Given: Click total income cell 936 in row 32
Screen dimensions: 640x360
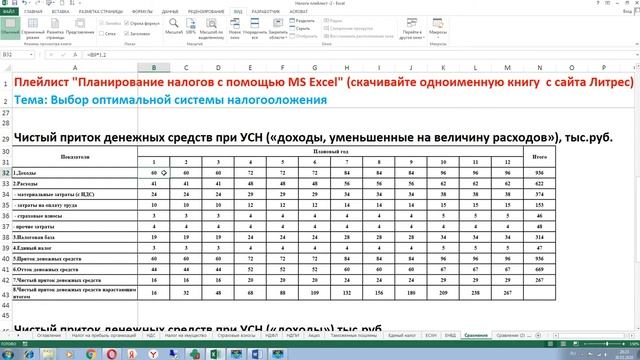Looking at the screenshot, I should point(540,173).
